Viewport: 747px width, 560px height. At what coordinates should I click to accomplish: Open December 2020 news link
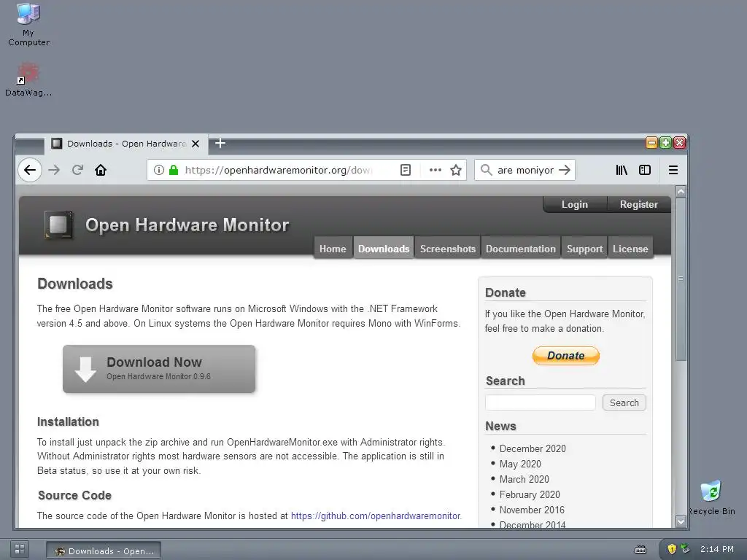coord(533,448)
